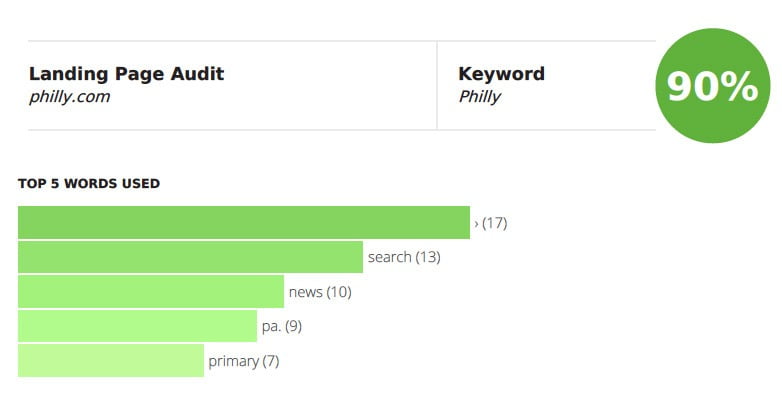Click the '› (17)' label

click(491, 223)
